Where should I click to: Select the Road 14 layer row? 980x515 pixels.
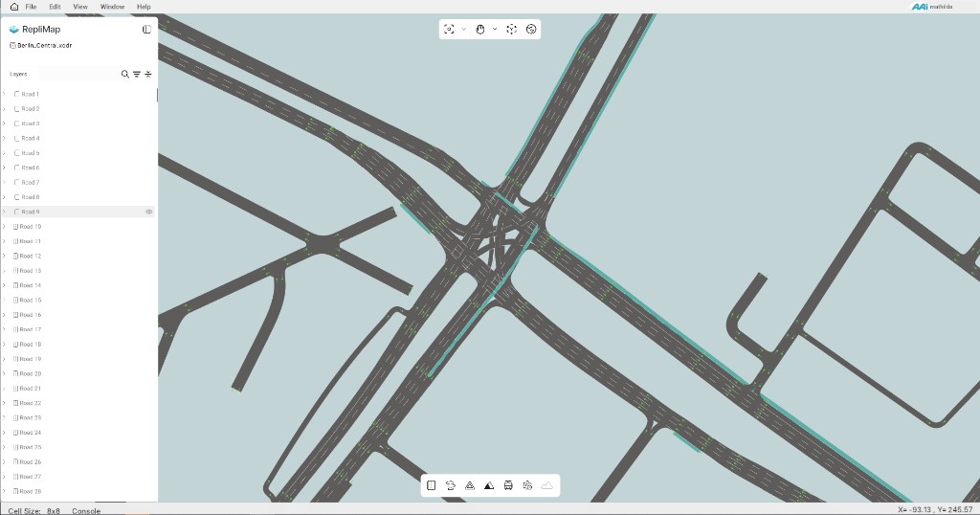78,285
